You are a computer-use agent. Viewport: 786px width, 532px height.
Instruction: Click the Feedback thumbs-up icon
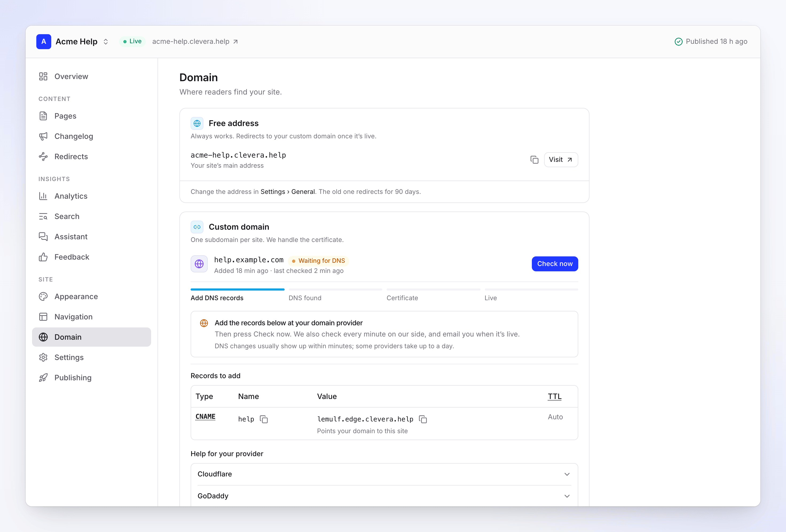click(43, 257)
